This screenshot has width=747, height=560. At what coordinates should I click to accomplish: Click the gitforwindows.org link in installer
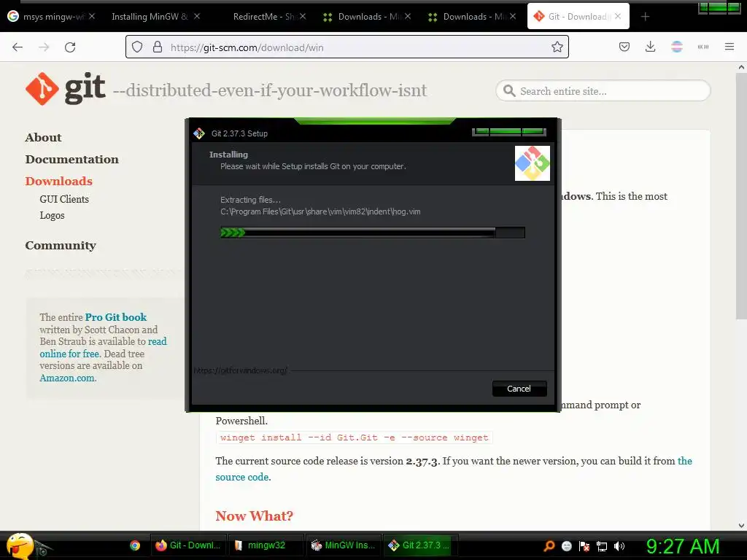click(240, 370)
